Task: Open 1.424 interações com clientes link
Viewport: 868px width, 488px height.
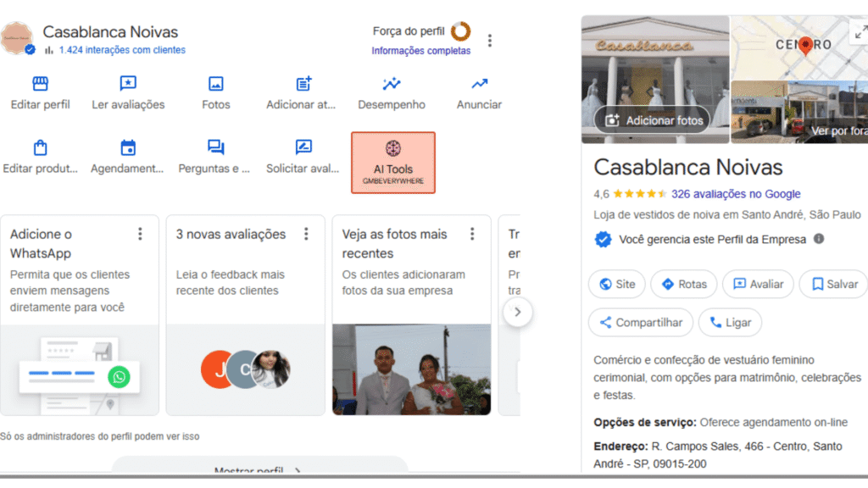Action: (x=122, y=50)
